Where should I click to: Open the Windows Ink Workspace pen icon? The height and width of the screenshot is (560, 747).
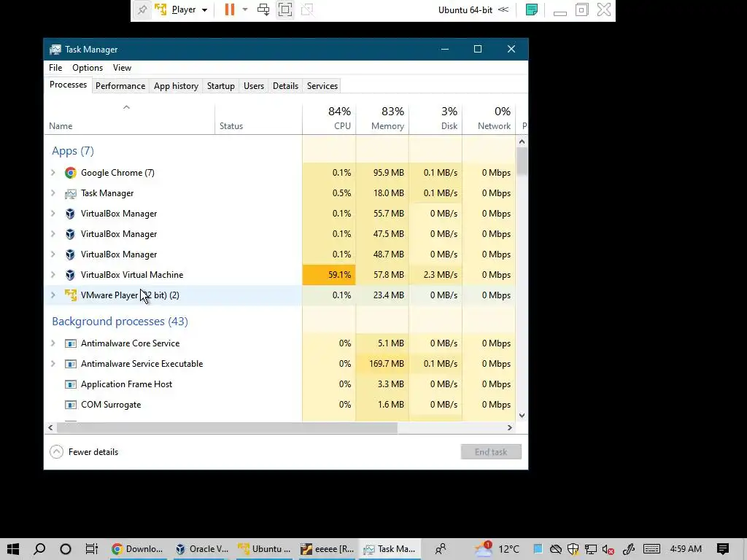(628, 549)
